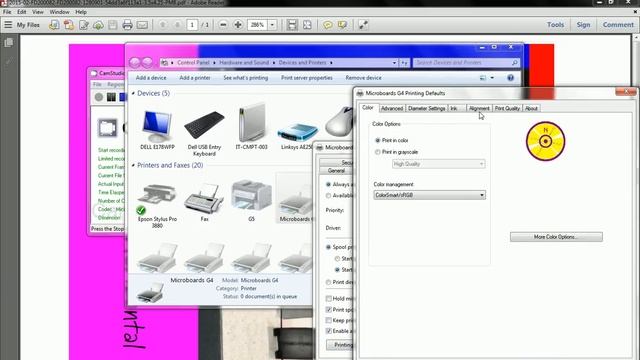Click the print icon in Reader toolbar
The image size is (640, 360).
pos(127,25)
